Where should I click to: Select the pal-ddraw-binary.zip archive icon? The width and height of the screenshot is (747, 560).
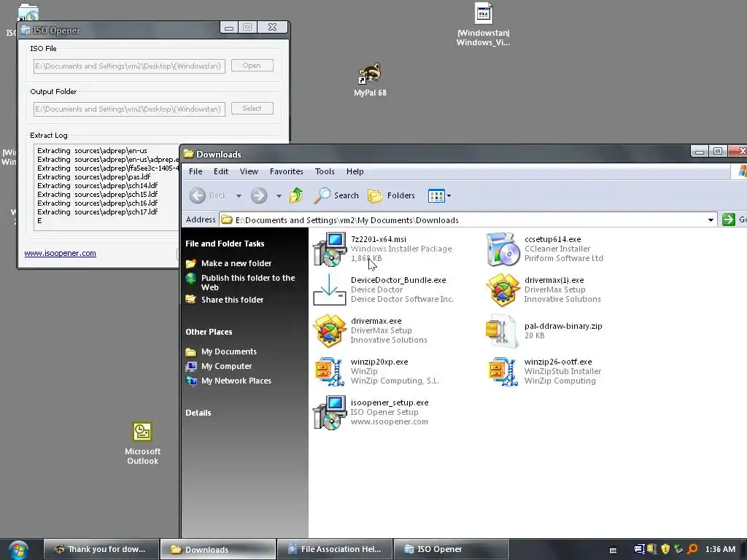[x=502, y=330]
